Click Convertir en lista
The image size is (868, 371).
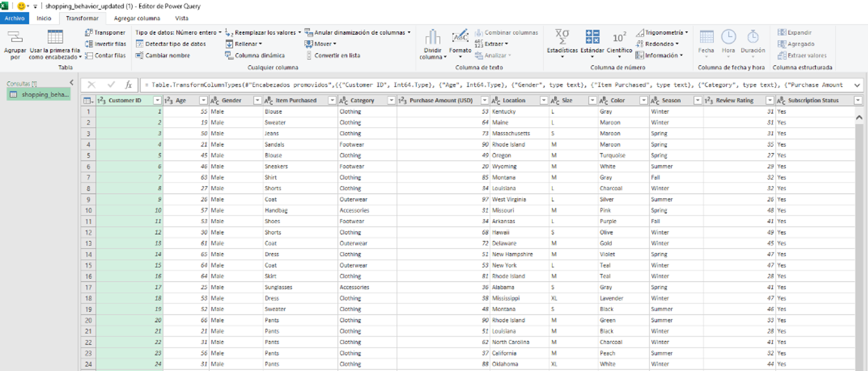332,56
